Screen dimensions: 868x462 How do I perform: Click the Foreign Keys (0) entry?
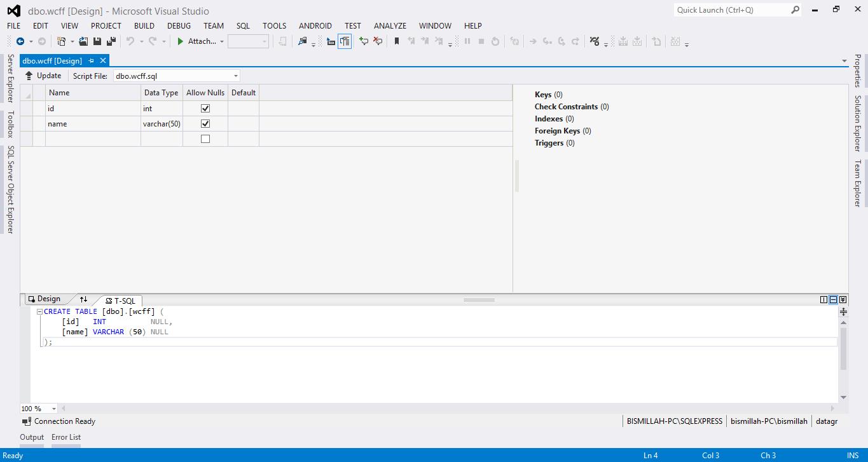tap(563, 131)
